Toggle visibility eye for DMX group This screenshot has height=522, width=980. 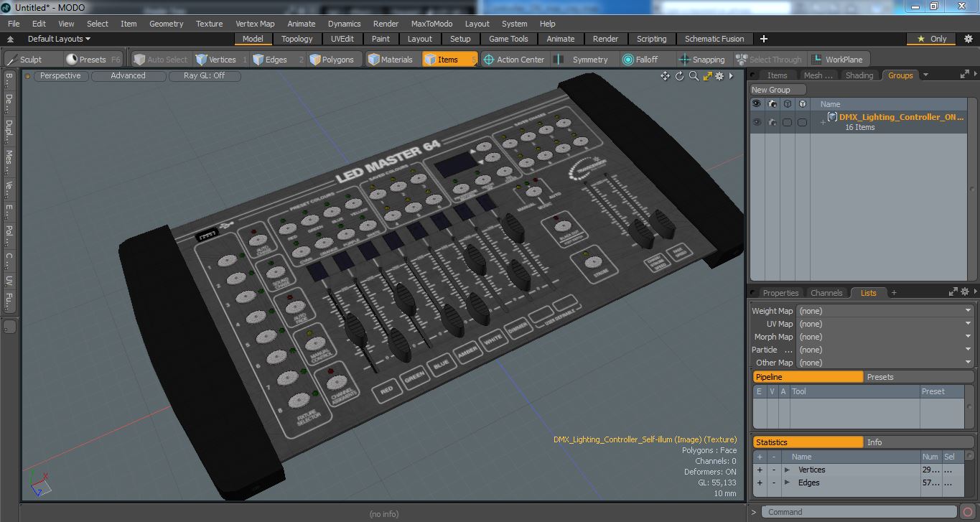[756, 122]
